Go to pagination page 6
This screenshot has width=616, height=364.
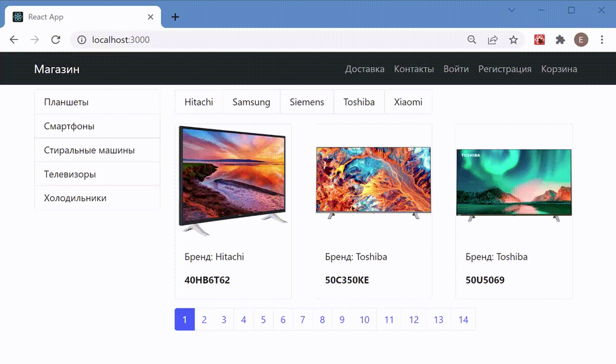[x=283, y=320]
